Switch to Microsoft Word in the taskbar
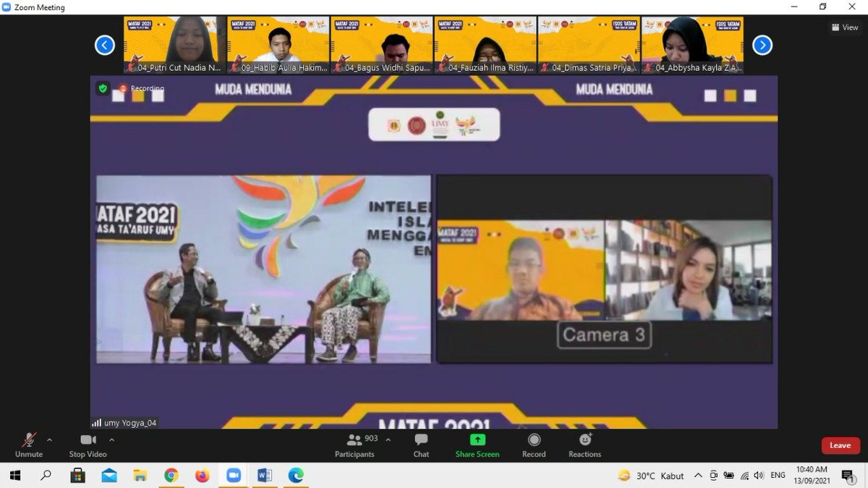 coord(265,476)
